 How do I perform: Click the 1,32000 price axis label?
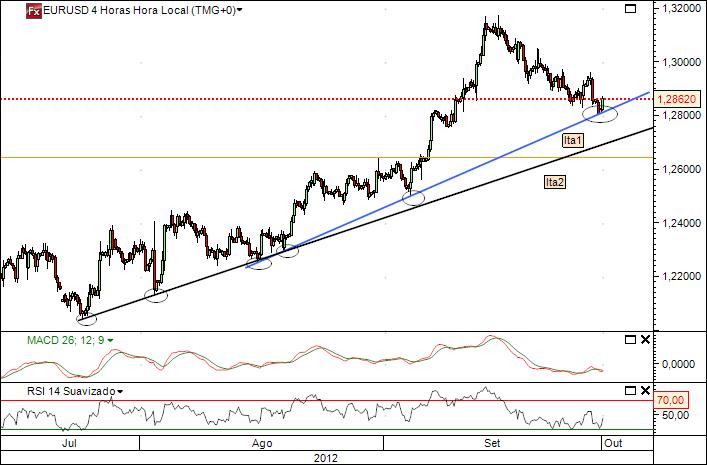[682, 8]
